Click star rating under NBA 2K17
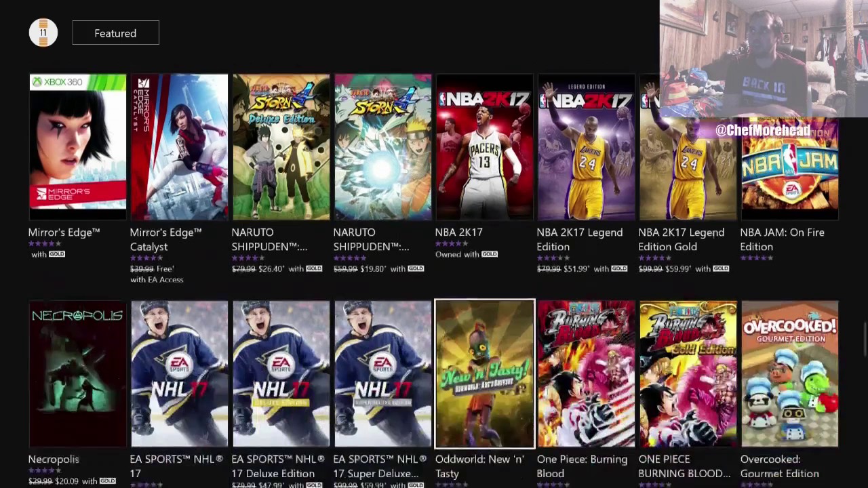 pos(452,244)
